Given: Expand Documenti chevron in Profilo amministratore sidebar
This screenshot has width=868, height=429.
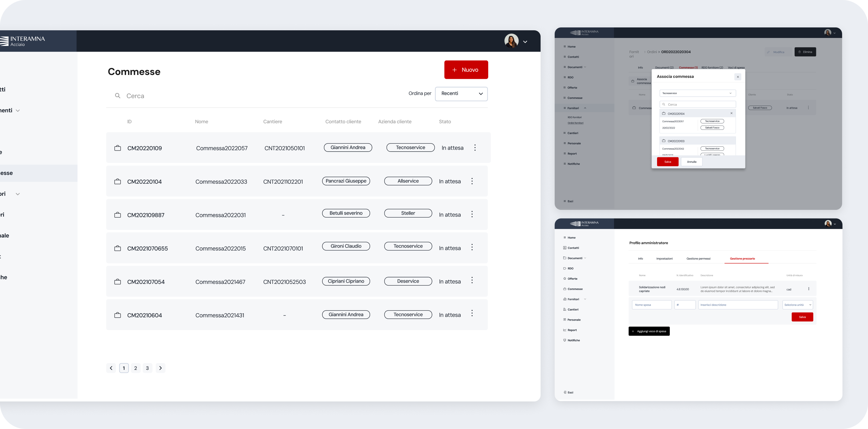Looking at the screenshot, I should (585, 258).
